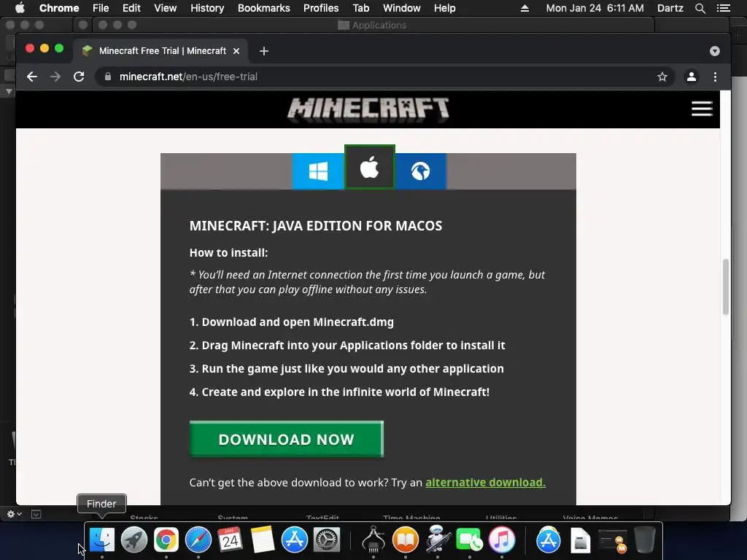Image resolution: width=747 pixels, height=560 pixels.
Task: Click the date and time clock
Action: 595,8
